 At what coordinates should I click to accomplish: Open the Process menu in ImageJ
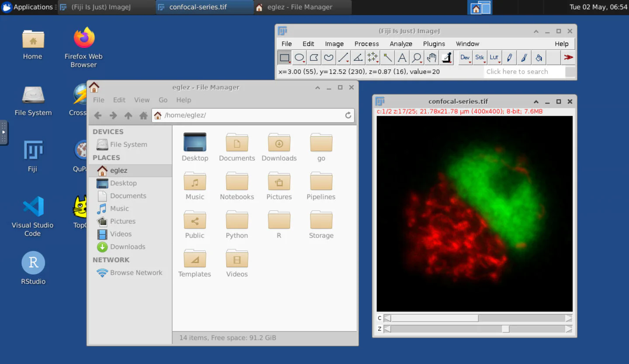point(366,44)
